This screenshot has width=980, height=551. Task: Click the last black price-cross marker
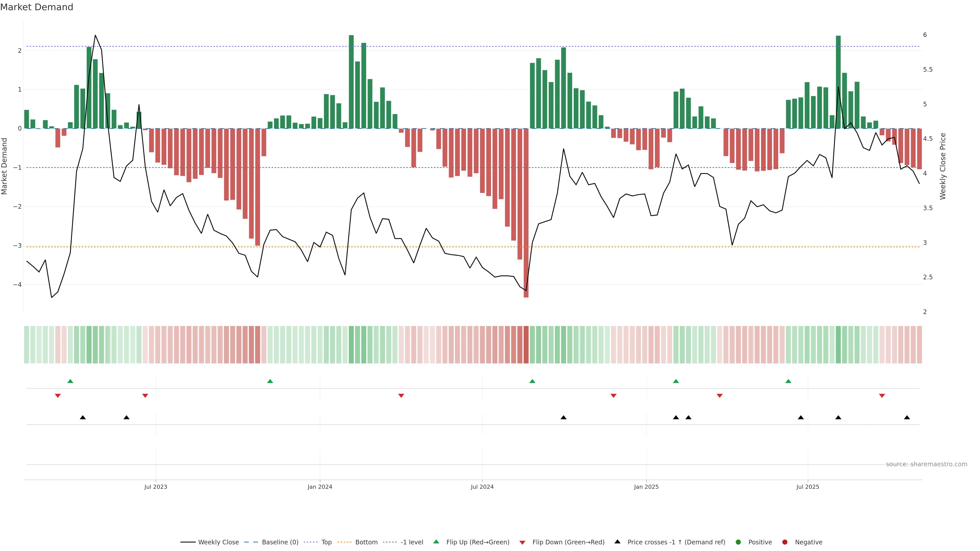pyautogui.click(x=907, y=418)
